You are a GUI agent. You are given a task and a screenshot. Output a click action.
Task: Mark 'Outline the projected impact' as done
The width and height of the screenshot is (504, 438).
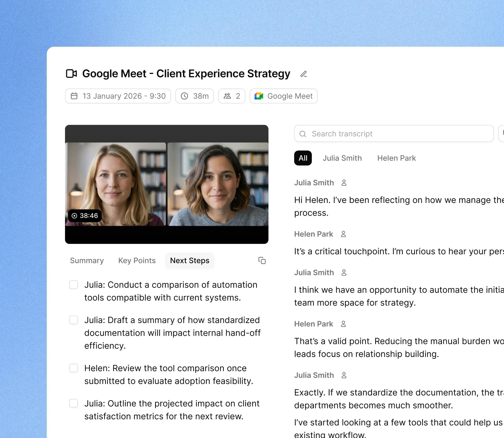(74, 403)
